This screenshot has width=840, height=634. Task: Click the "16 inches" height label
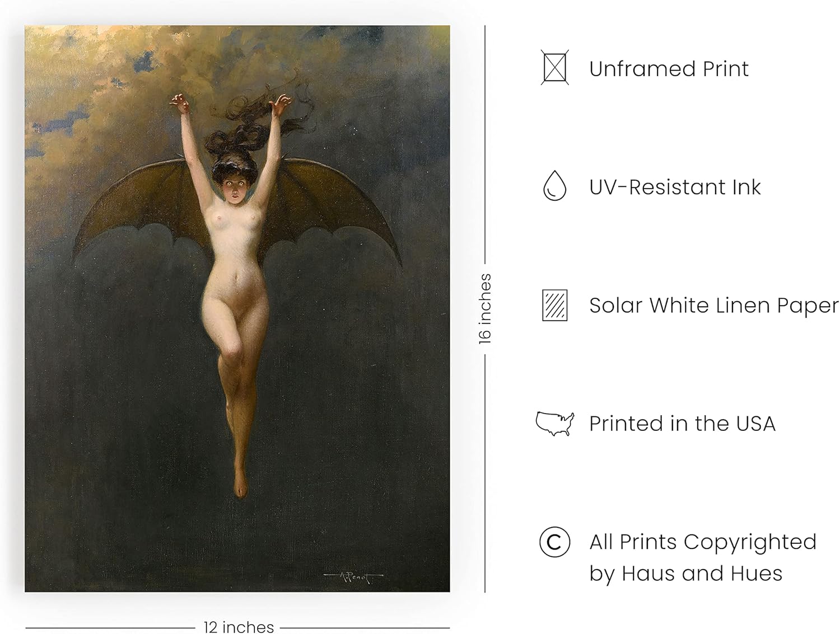coord(485,309)
